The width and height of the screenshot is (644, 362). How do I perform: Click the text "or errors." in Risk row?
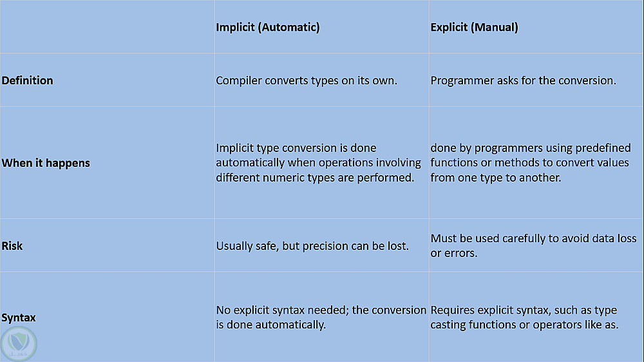[454, 253]
